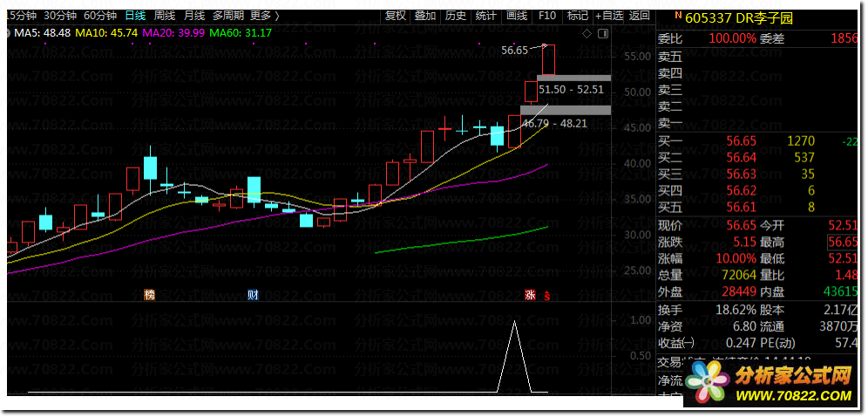Click the 涨跌 5.15 value
Viewport: 868px width, 417px height.
744,242
